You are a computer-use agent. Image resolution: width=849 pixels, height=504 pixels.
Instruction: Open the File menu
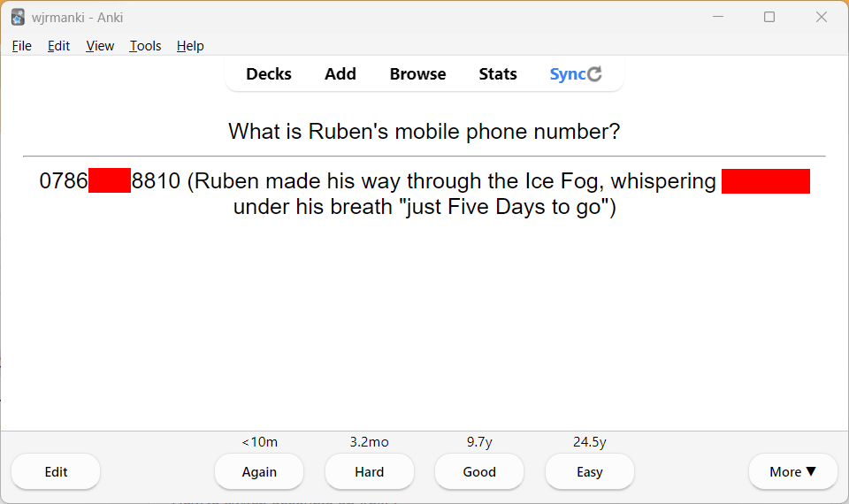click(22, 46)
